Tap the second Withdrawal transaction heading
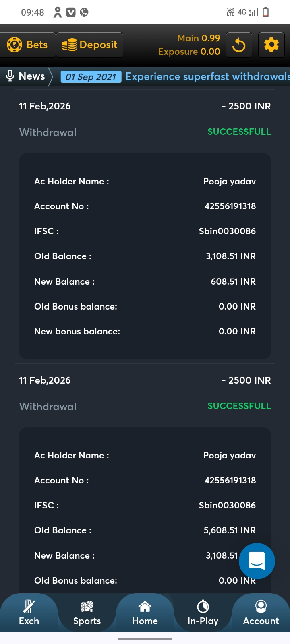The image size is (290, 644). coord(48,407)
